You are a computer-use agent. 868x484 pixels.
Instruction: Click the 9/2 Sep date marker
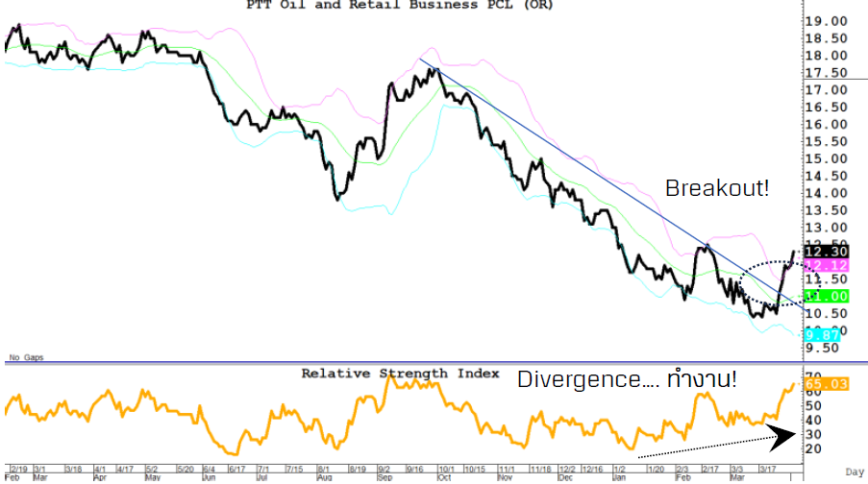[x=384, y=472]
